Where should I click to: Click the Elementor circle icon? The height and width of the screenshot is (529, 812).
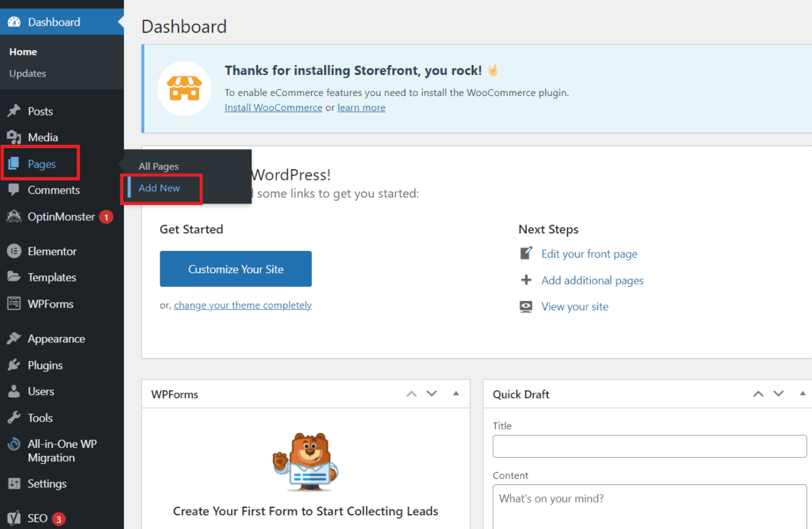(14, 251)
